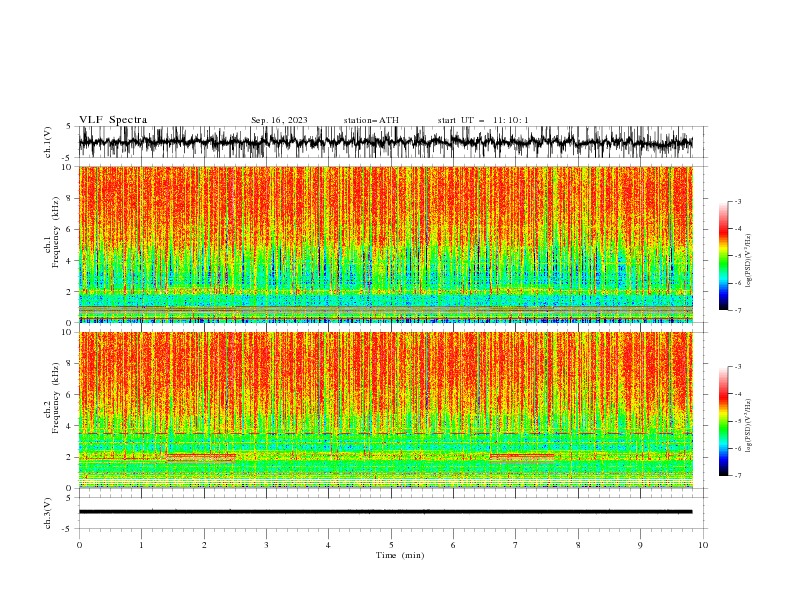The width and height of the screenshot is (792, 612).
Task: Click the "VLF Spectra" plot title
Action: (113, 120)
